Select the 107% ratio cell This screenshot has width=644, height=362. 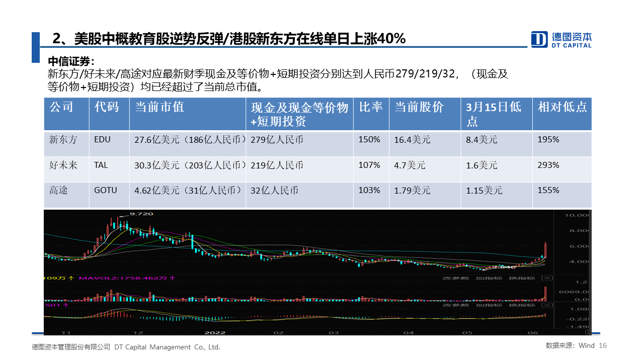tap(371, 169)
